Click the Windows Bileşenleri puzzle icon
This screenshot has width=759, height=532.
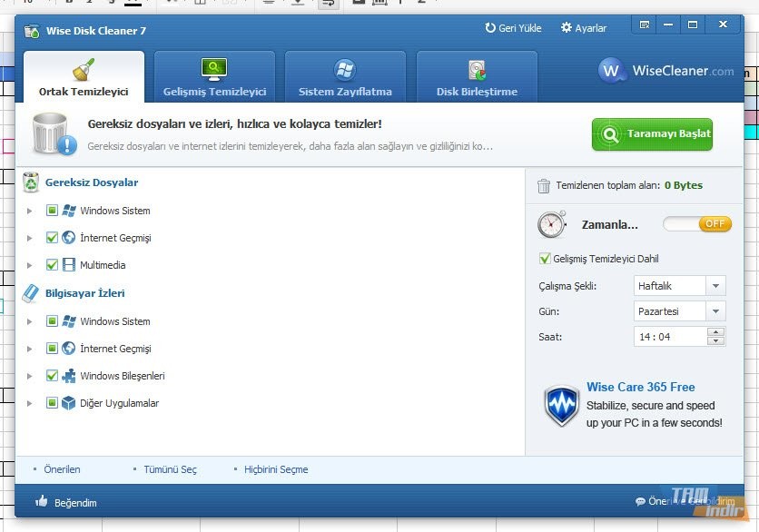tap(69, 376)
